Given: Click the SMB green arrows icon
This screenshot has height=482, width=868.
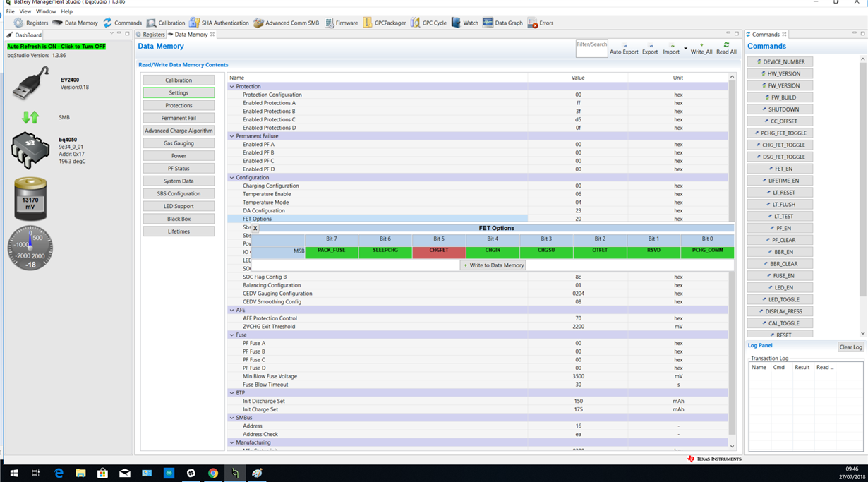Looking at the screenshot, I should coord(30,117).
